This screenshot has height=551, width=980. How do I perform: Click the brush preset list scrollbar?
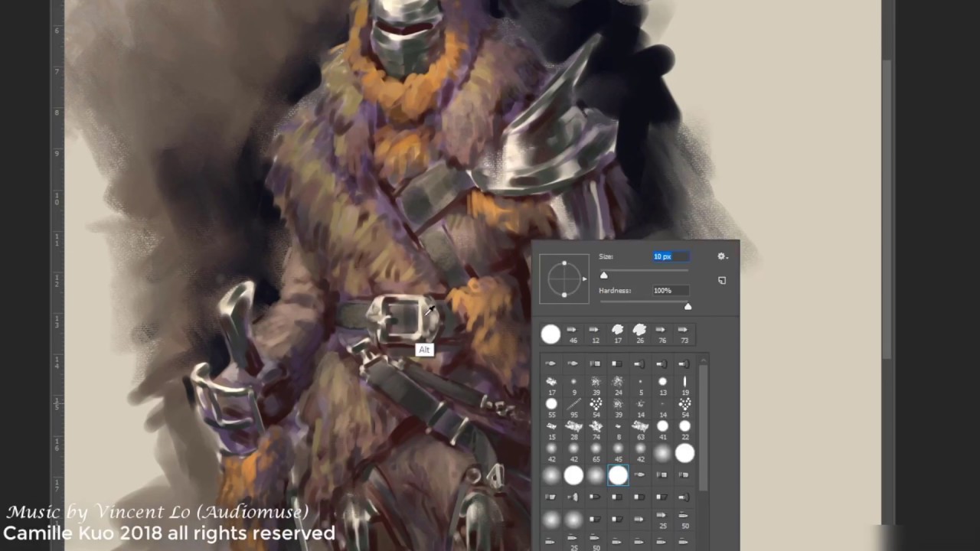click(703, 429)
